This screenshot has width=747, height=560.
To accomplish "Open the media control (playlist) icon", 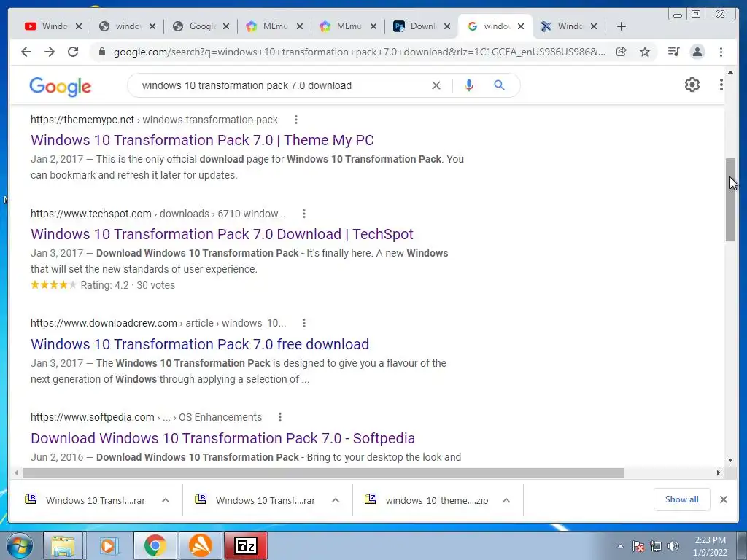I will (x=673, y=52).
